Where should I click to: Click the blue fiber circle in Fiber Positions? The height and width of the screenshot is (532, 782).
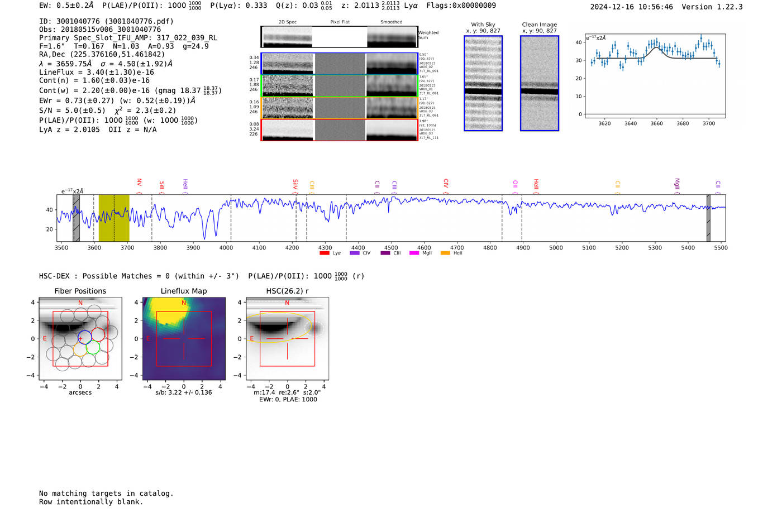84,337
